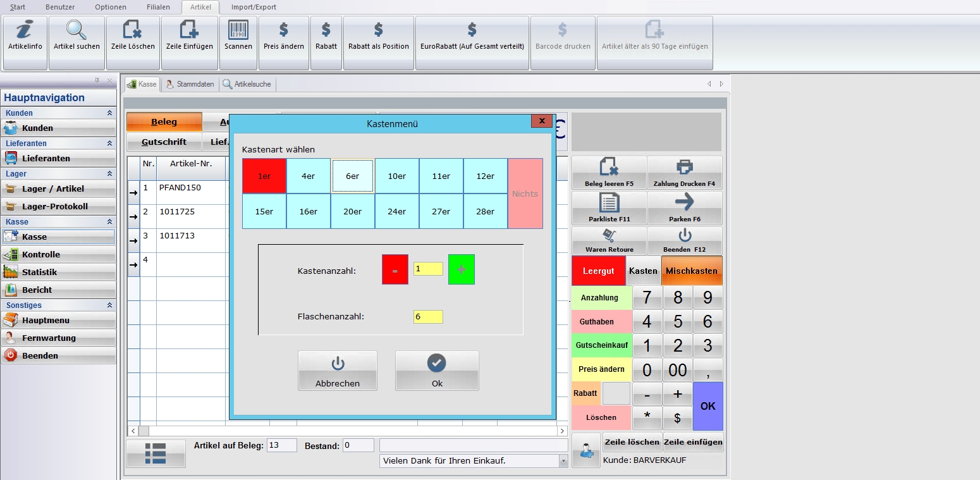The height and width of the screenshot is (480, 980).
Task: Select the 15er crate type
Action: click(264, 211)
